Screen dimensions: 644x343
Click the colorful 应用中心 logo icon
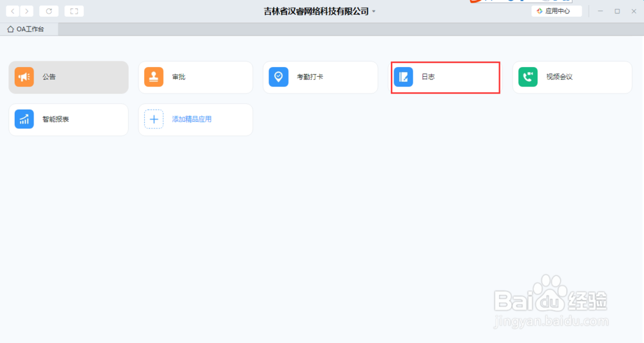tap(539, 11)
